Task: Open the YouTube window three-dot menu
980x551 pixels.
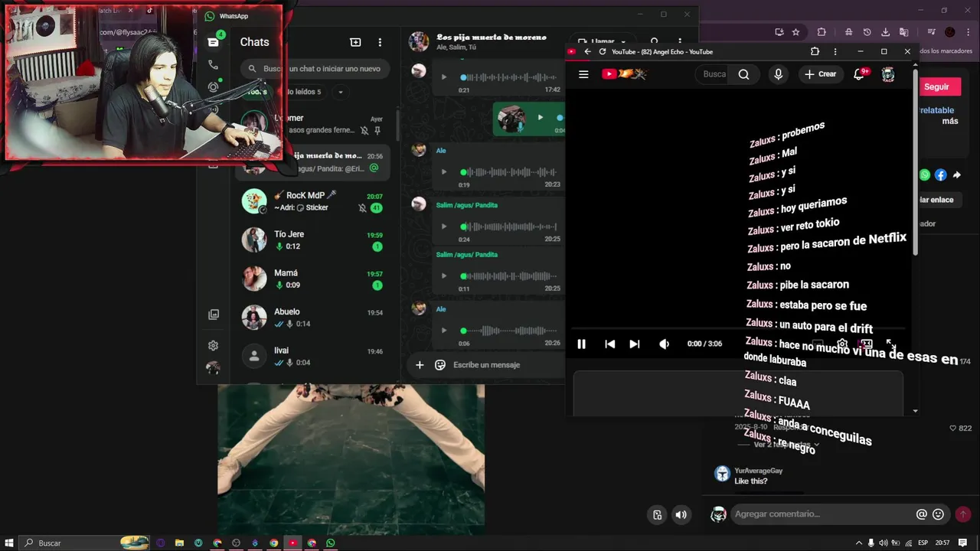Action: coord(835,51)
